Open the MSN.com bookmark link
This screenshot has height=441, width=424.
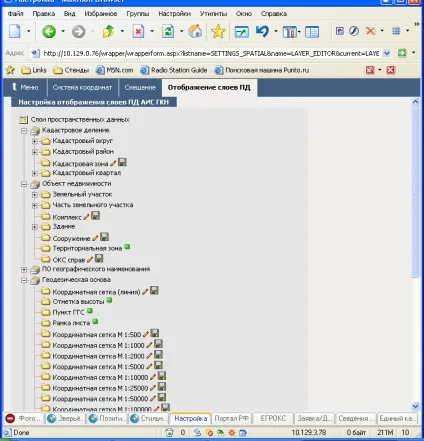[115, 70]
